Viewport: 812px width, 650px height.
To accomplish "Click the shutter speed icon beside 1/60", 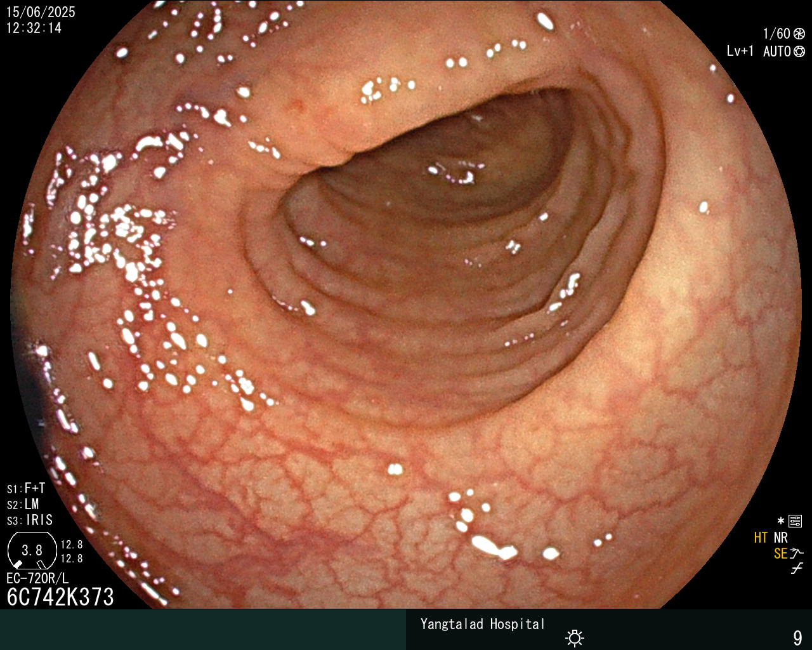I will point(799,34).
